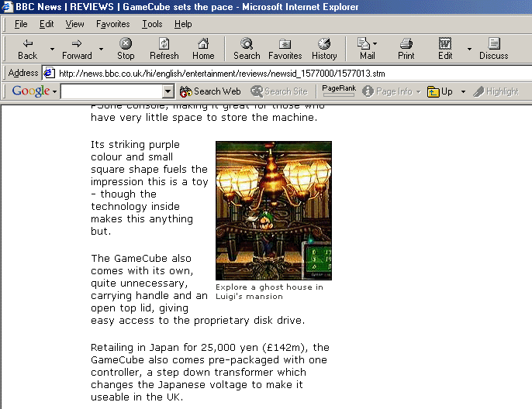
Task: Stop the page from loading
Action: click(x=126, y=49)
